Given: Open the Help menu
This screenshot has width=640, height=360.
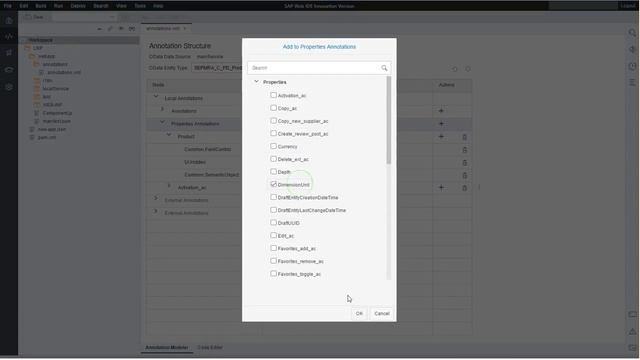Looking at the screenshot, I should click(x=158, y=6).
